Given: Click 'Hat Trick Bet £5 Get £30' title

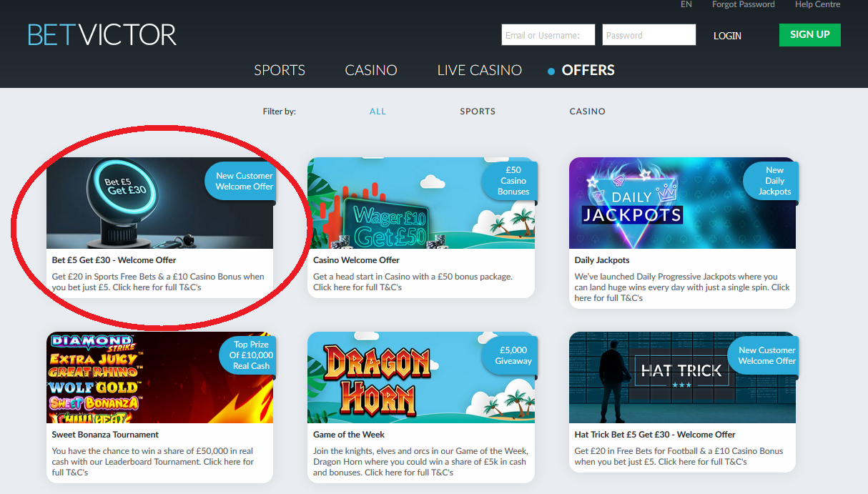Looking at the screenshot, I should point(655,435).
